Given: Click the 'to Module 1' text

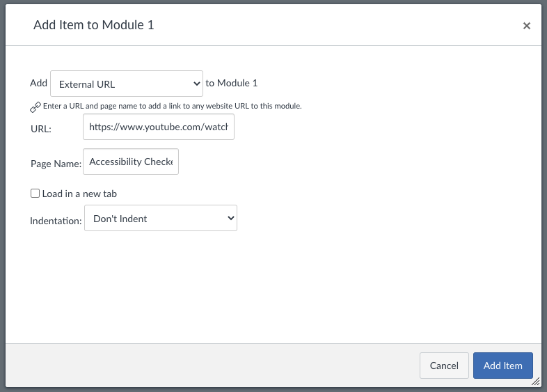Looking at the screenshot, I should point(231,83).
